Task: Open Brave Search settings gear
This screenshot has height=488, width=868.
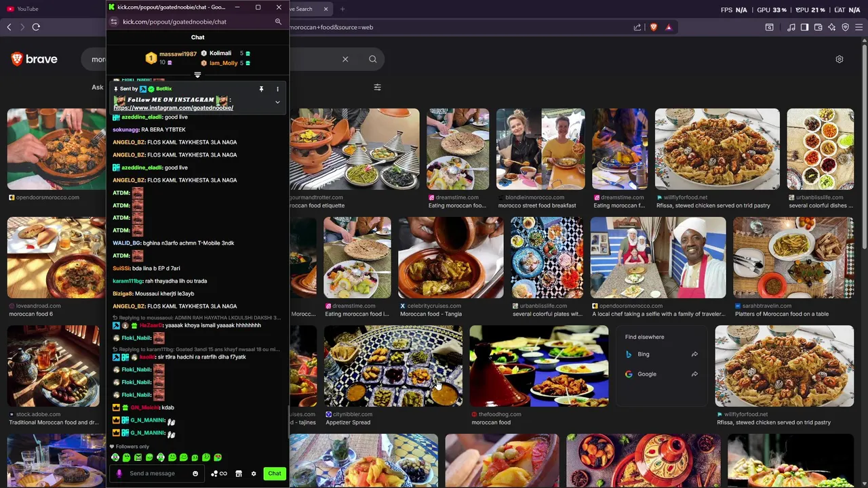Action: click(x=840, y=59)
